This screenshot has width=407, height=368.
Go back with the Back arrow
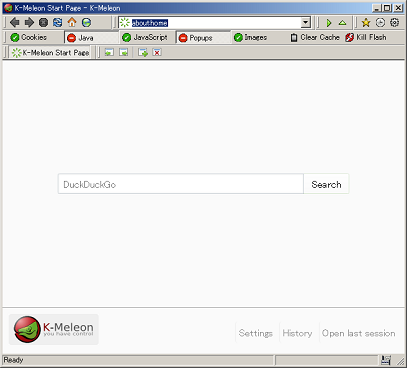pyautogui.click(x=14, y=23)
